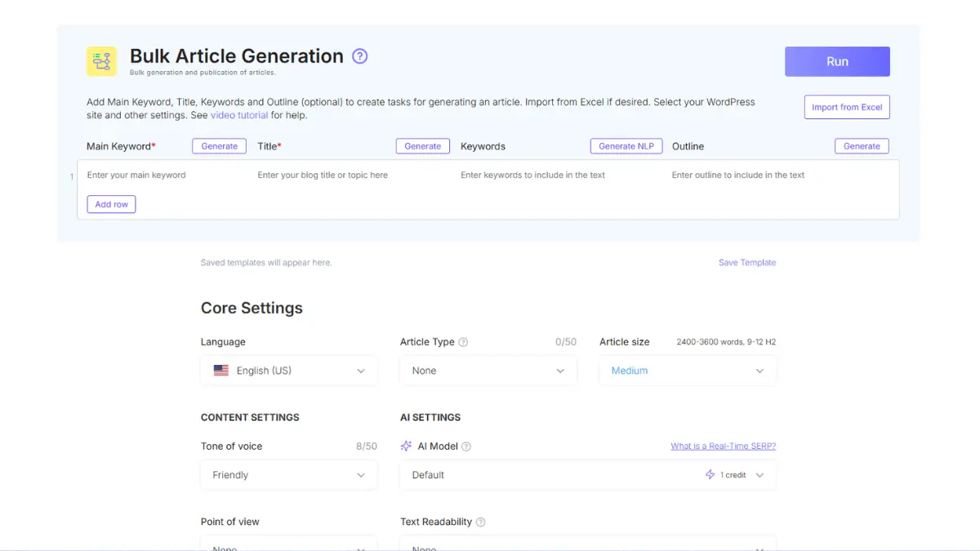Image resolution: width=980 pixels, height=551 pixels.
Task: Click the main keyword input field
Action: (163, 176)
